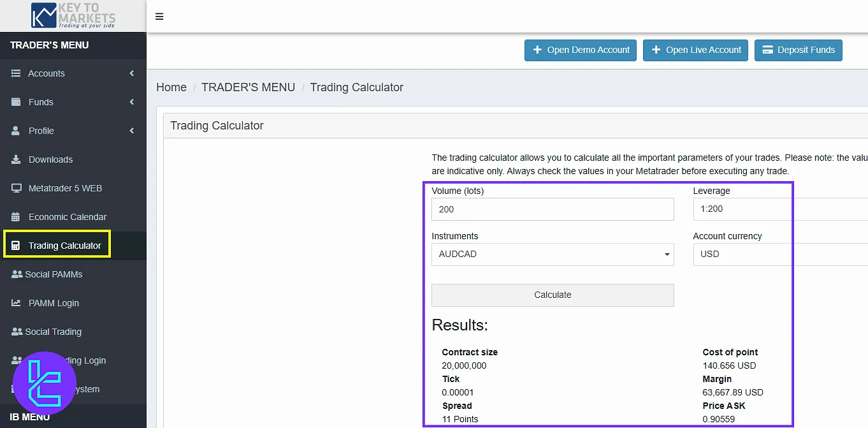Screen dimensions: 868x428
Task: Open Metatrader 5 WEB menu item
Action: pyautogui.click(x=73, y=188)
